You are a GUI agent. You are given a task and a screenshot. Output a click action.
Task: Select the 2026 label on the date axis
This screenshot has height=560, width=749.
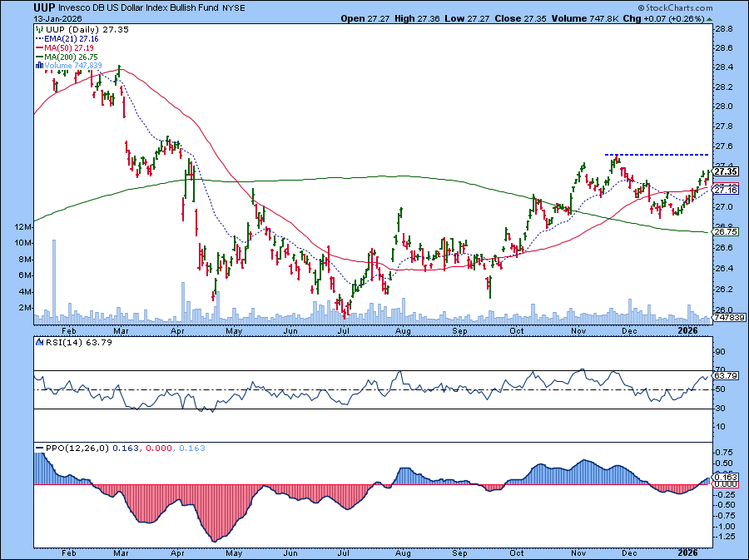[x=689, y=330]
